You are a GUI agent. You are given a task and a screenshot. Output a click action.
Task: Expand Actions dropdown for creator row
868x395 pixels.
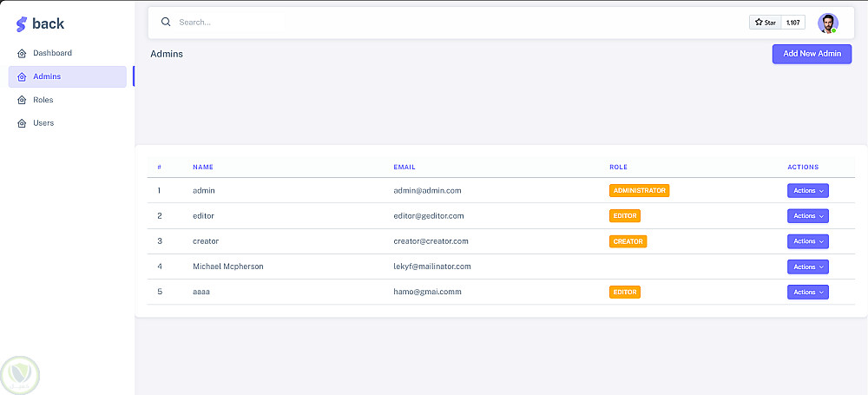807,241
